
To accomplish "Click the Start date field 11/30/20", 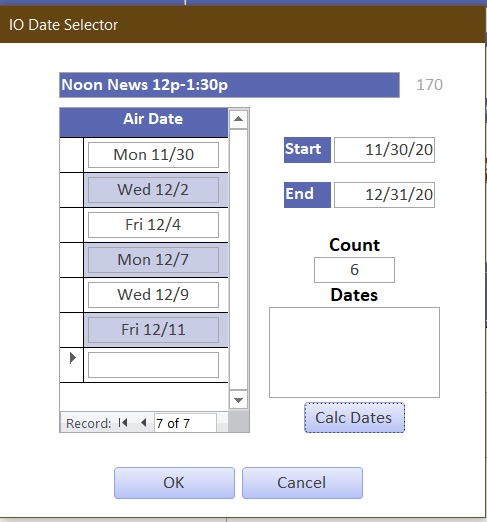I will tap(384, 150).
